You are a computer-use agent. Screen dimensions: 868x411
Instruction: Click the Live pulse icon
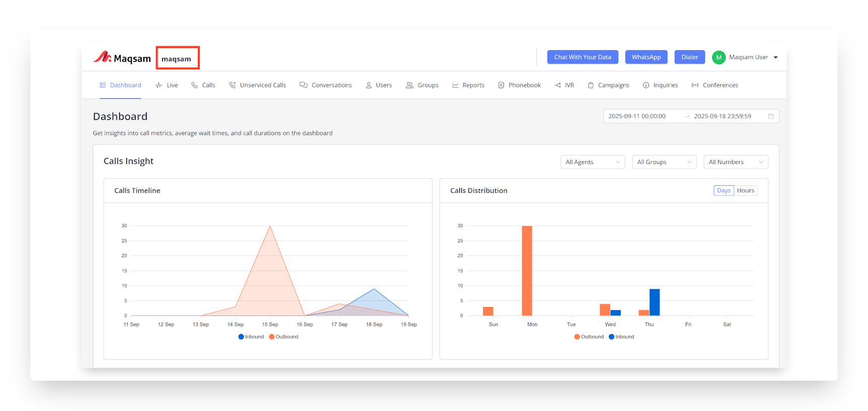coord(158,85)
